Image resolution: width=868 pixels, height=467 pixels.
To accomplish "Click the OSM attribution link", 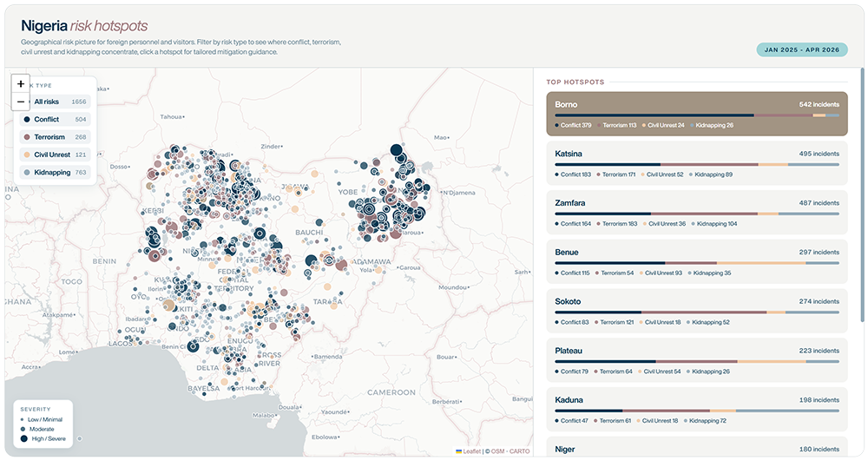I will click(x=497, y=451).
